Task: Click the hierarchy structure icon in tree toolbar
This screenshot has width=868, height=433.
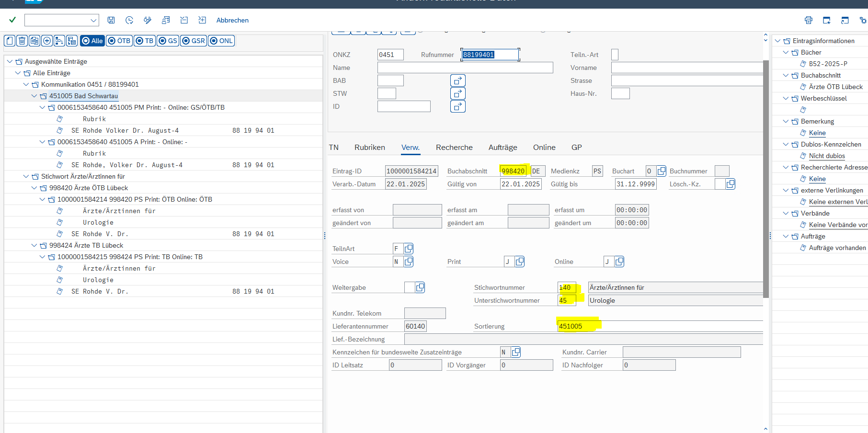Action: tap(59, 41)
